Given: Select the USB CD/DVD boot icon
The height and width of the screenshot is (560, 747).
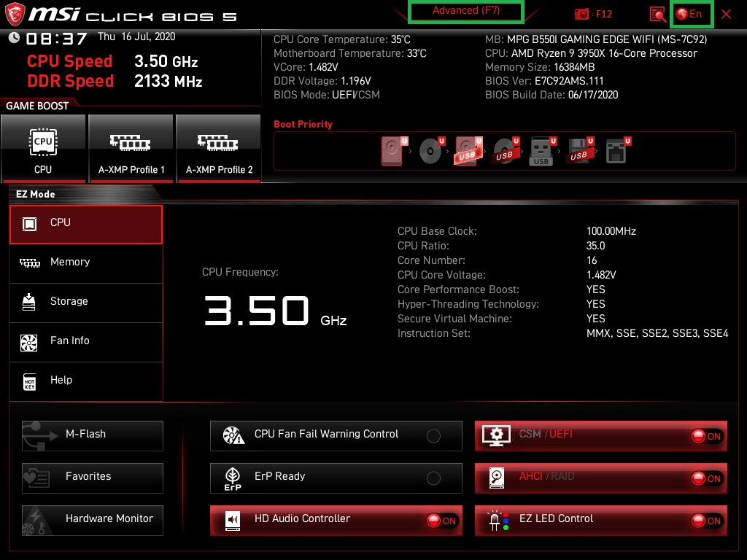Looking at the screenshot, I should pyautogui.click(x=506, y=151).
